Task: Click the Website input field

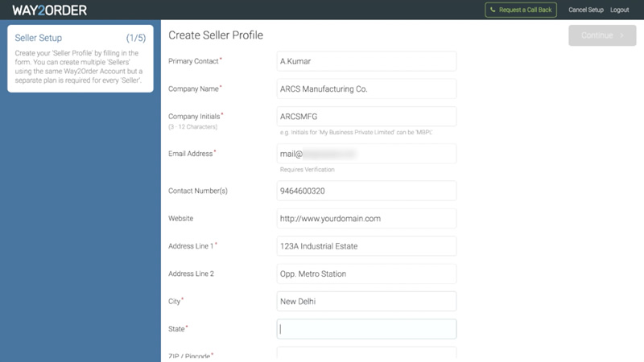Action: [x=366, y=218]
